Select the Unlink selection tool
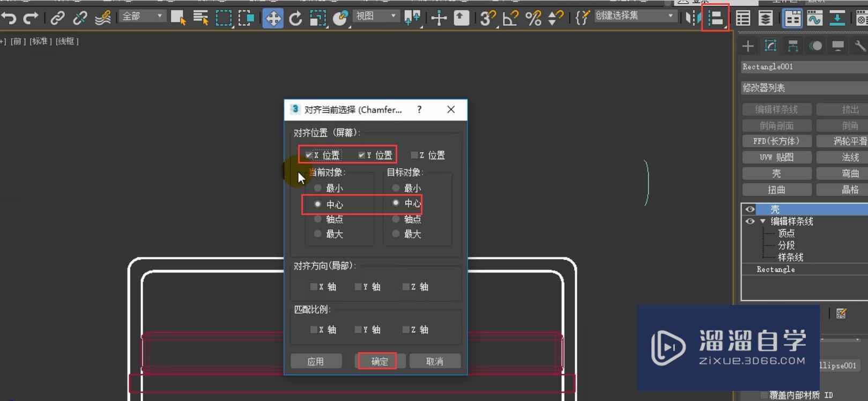This screenshot has height=401, width=868. [x=80, y=18]
